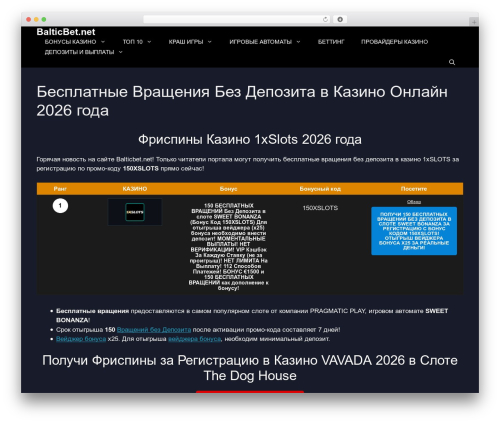Expand the Депозиты и выплаты dropdown arrow
500x423 pixels.
121,52
